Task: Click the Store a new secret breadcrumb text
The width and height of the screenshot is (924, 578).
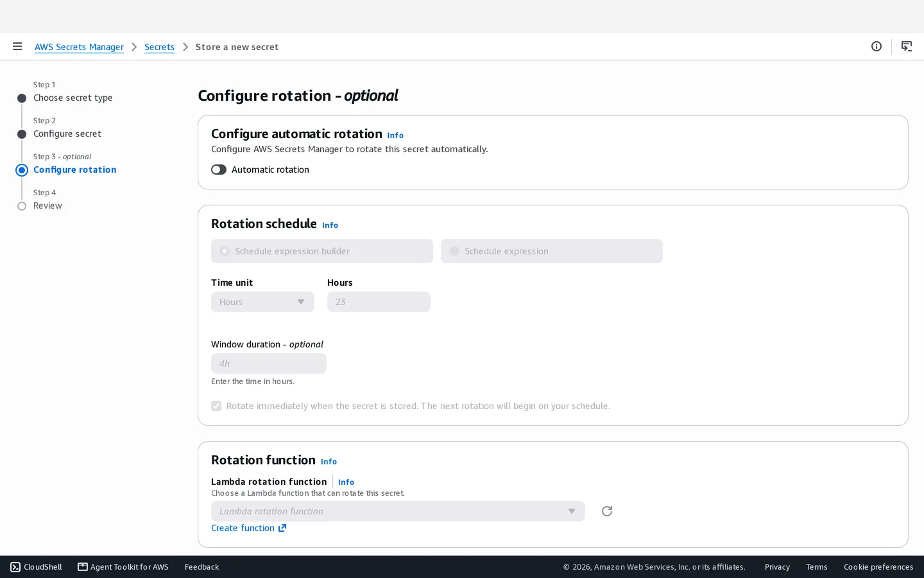Action: click(x=237, y=47)
